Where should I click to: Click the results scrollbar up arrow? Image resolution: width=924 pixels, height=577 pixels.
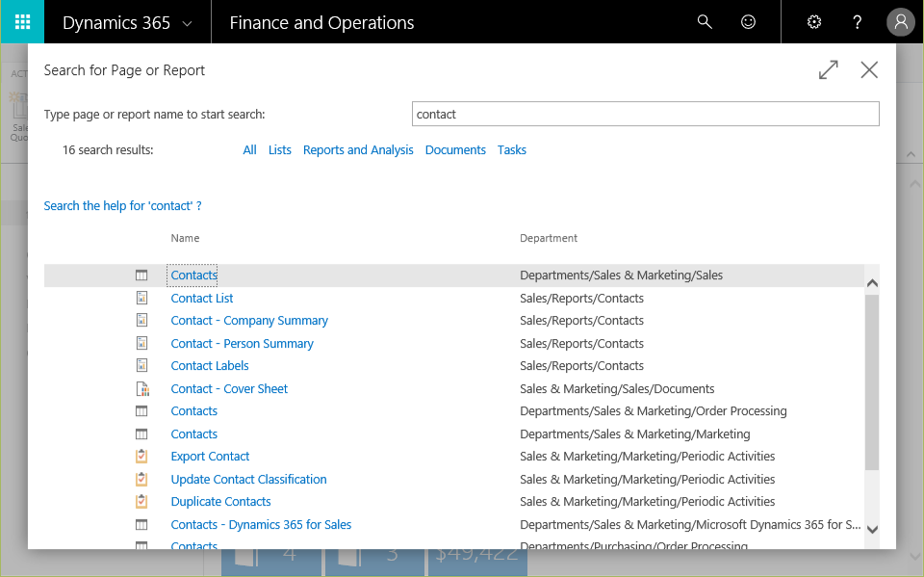(873, 283)
